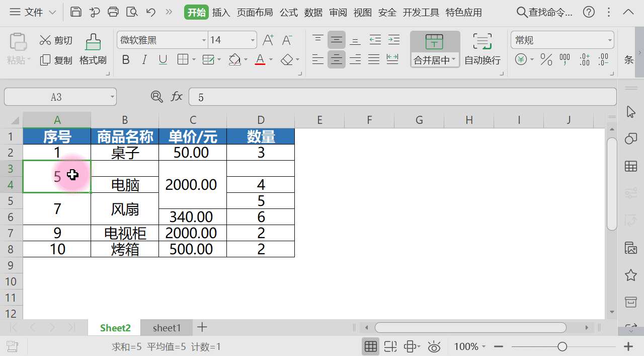Open the 常规 number format dropdown
Image resolution: width=644 pixels, height=356 pixels.
562,39
